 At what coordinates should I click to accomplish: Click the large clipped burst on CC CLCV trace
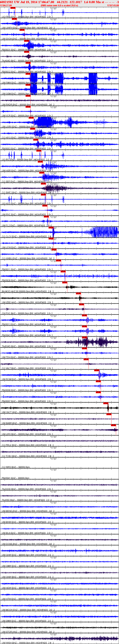click(x=105, y=232)
